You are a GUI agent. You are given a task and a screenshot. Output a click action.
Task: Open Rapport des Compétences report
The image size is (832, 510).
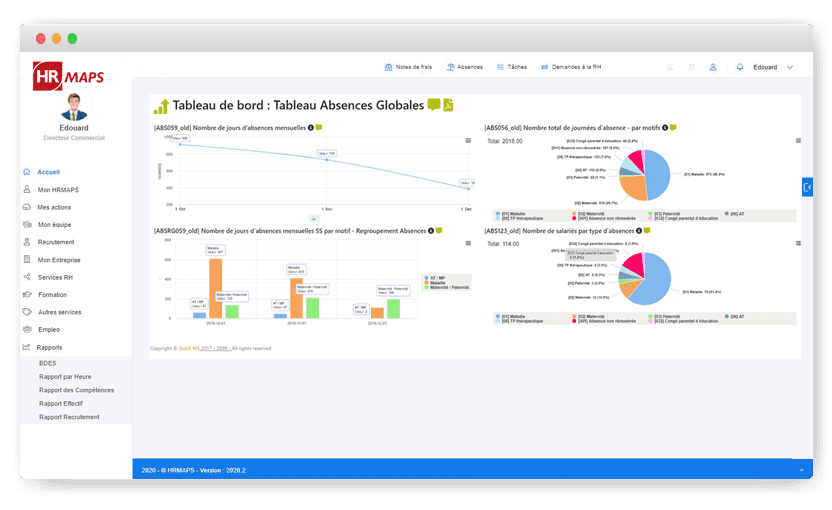(76, 390)
